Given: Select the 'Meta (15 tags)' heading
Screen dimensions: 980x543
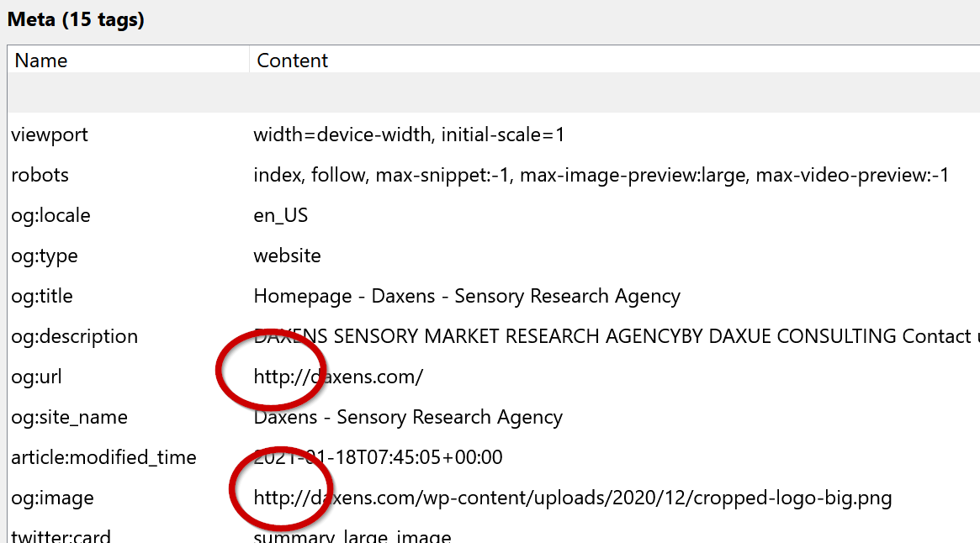Looking at the screenshot, I should coord(76,19).
